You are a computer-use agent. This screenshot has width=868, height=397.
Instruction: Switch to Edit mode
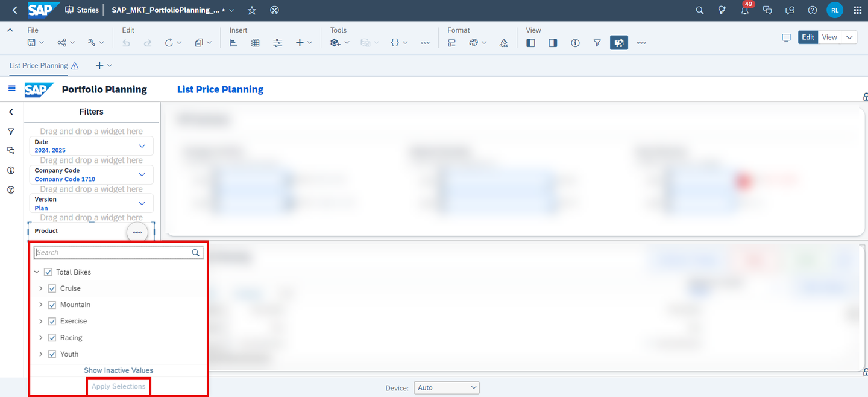808,37
